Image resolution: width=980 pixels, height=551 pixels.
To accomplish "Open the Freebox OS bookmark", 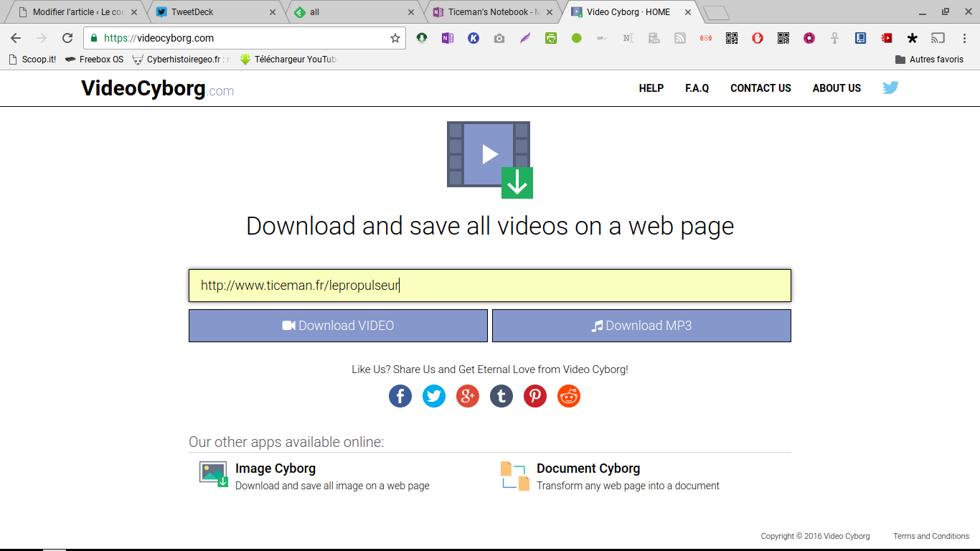I will click(x=94, y=60).
